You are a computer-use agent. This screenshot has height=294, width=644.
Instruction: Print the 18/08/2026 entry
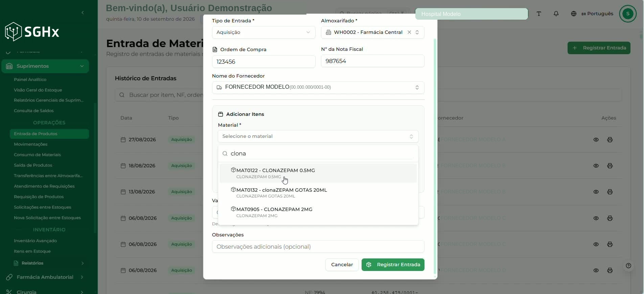610,166
